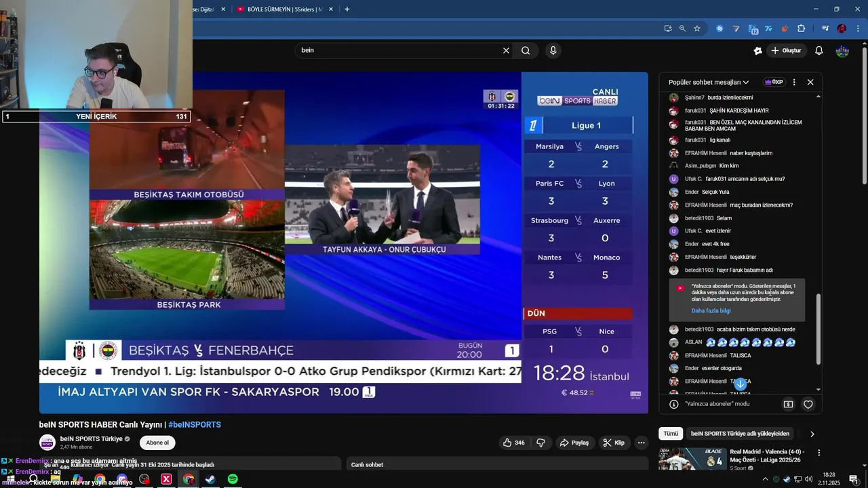
Task: Dislike the live stream
Action: (x=540, y=443)
